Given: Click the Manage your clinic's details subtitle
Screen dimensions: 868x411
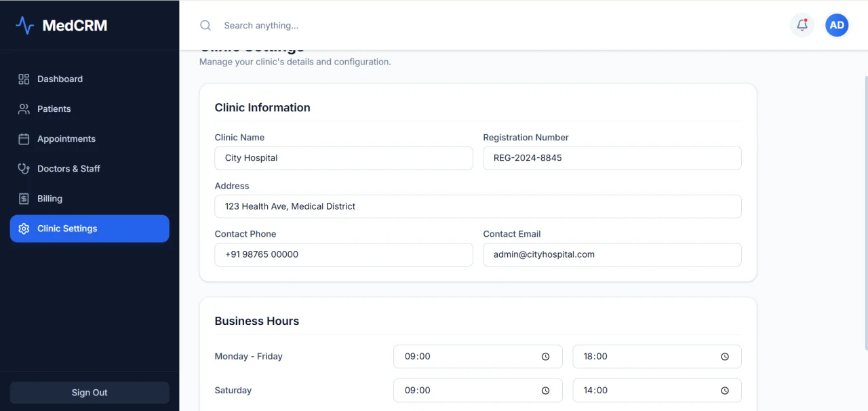Looking at the screenshot, I should 295,62.
